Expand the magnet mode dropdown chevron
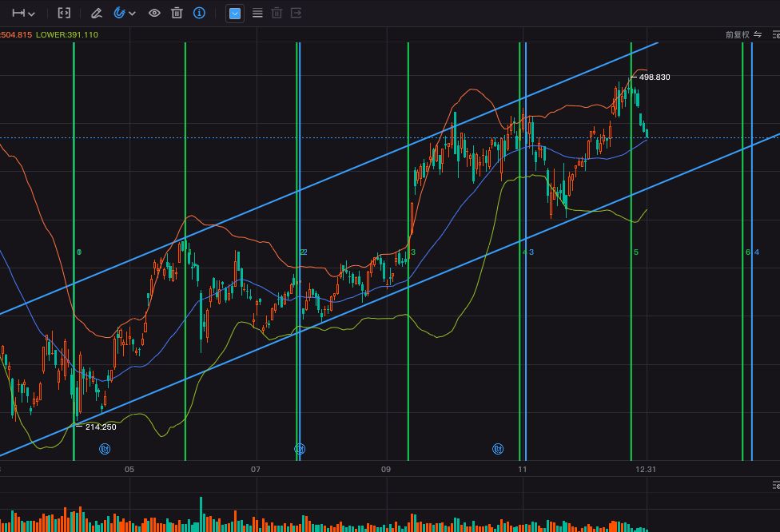The height and width of the screenshot is (532, 780). pos(133,14)
